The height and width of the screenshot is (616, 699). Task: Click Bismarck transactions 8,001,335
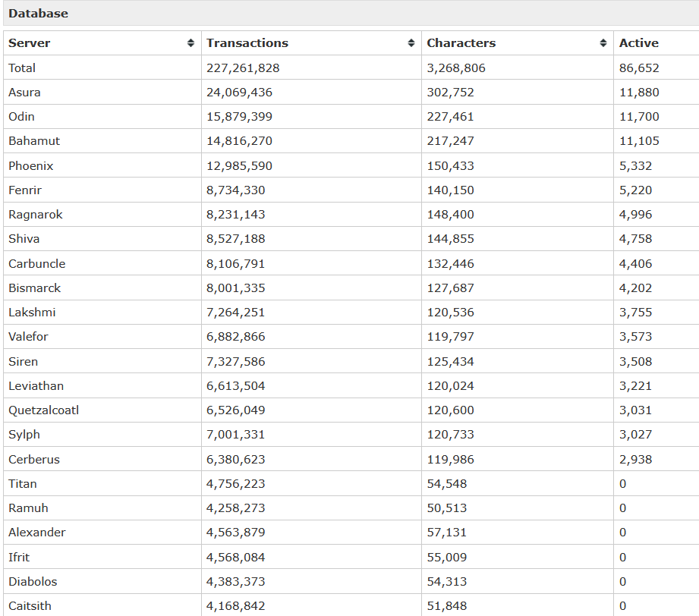235,288
